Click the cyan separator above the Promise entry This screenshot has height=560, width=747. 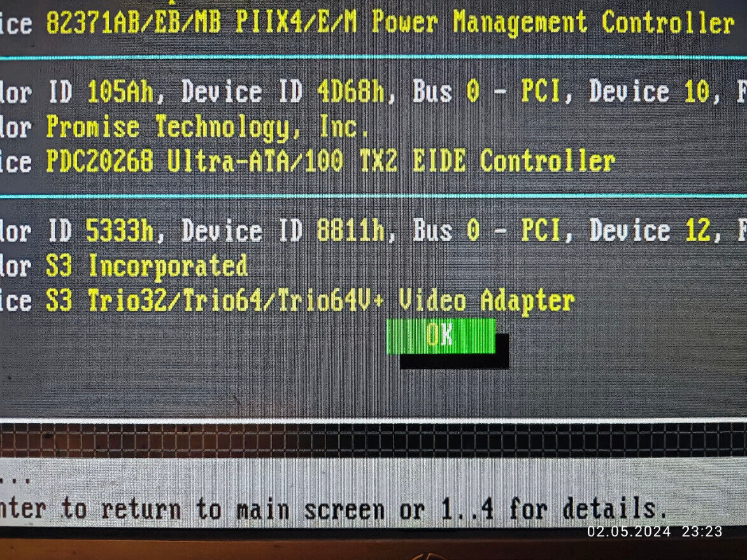(373, 58)
